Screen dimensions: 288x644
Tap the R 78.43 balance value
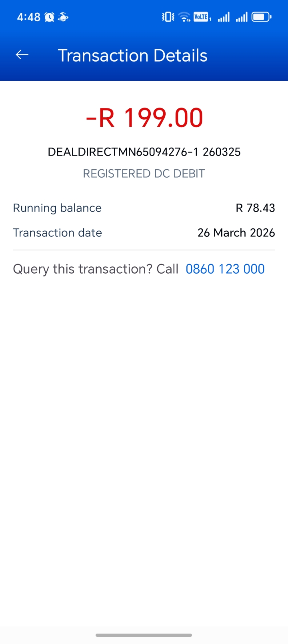click(x=255, y=208)
